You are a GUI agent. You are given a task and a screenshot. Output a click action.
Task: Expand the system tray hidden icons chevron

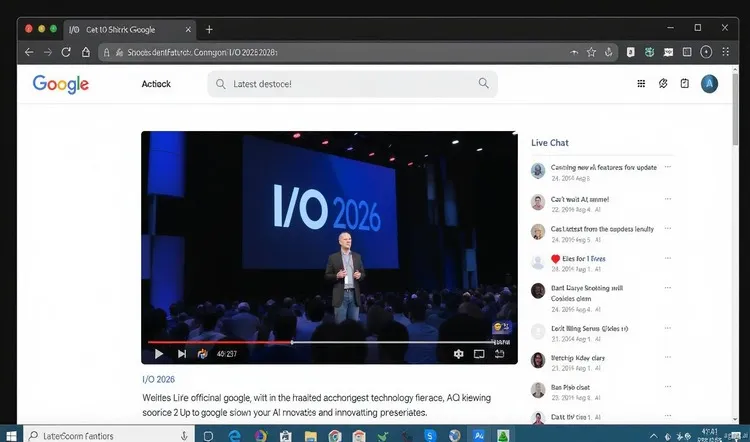[653, 436]
